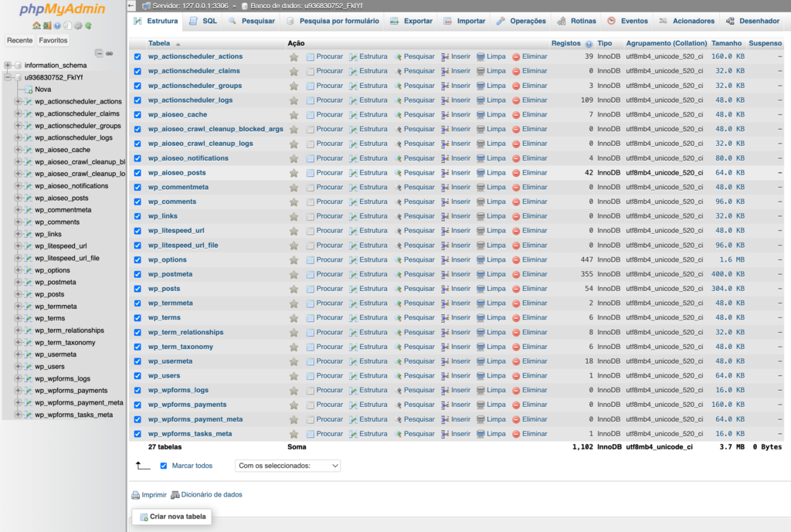Switch to the Operações tab
The width and height of the screenshot is (791, 532).
521,21
